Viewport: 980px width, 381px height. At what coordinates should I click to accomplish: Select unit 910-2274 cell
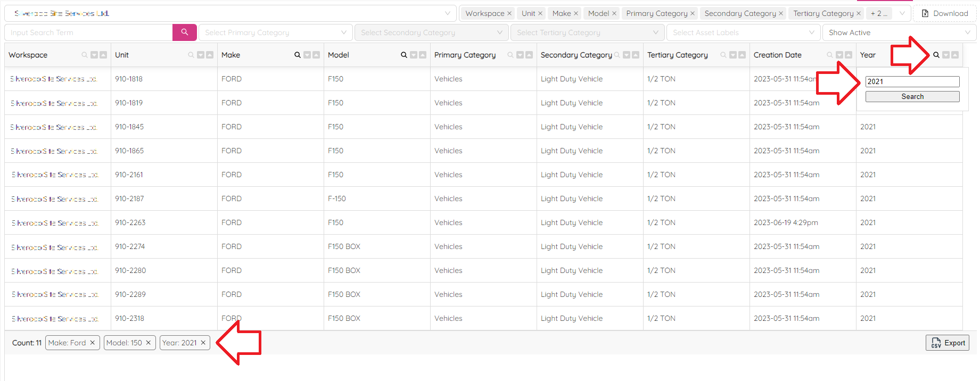(x=164, y=246)
